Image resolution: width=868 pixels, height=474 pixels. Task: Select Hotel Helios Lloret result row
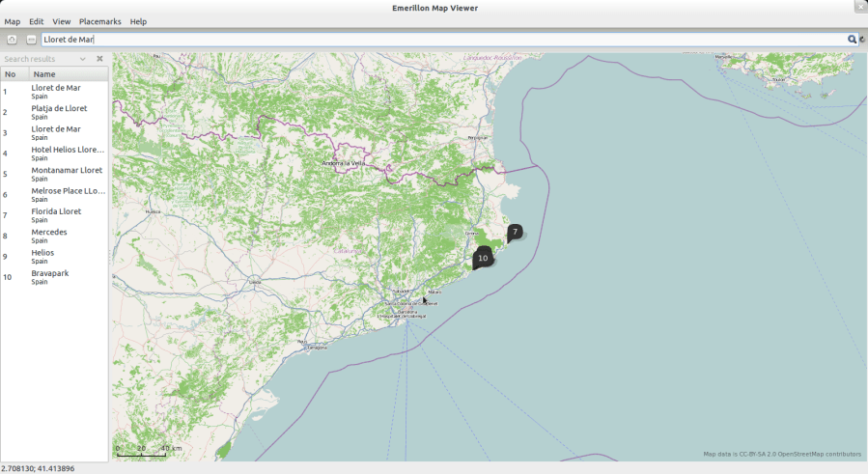(67, 153)
